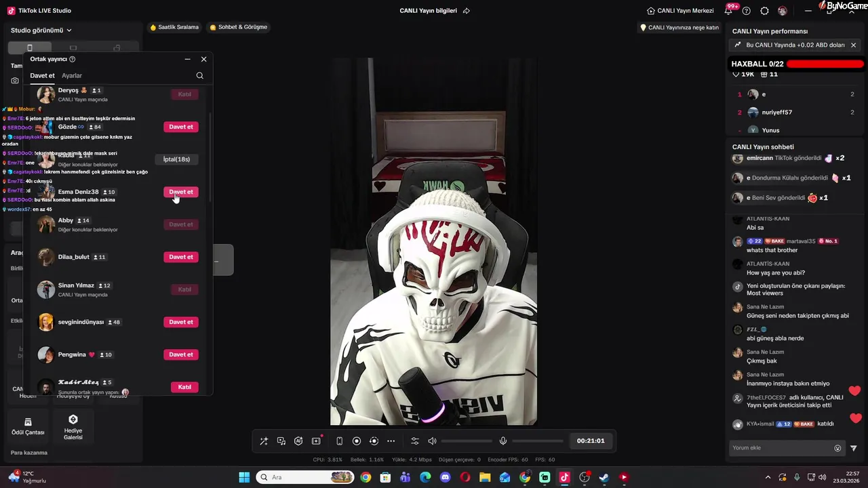Screen dimensions: 868x488
Task: Expand Studio görünümü dropdown
Action: [41, 30]
